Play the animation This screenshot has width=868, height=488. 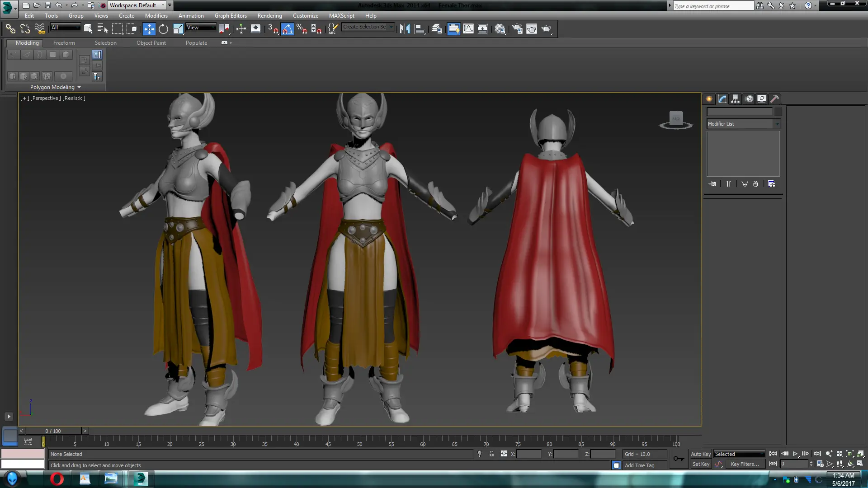point(795,454)
